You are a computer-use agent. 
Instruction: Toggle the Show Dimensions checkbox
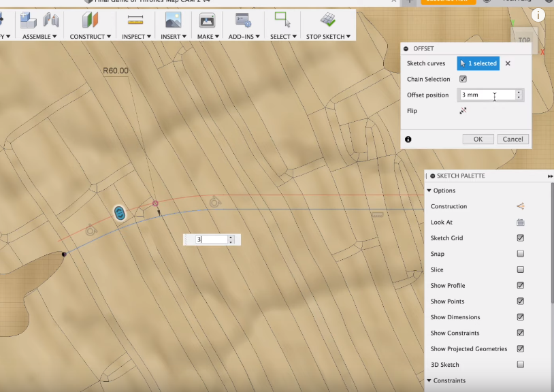click(x=521, y=317)
